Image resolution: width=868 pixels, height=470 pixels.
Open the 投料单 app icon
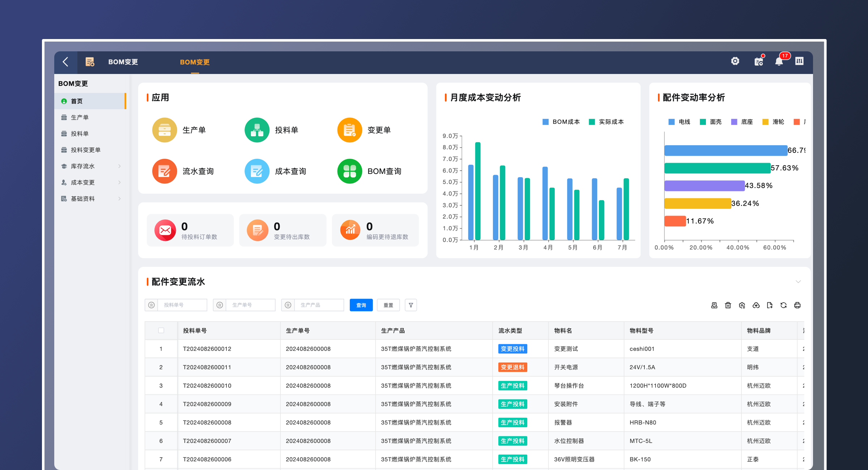257,130
